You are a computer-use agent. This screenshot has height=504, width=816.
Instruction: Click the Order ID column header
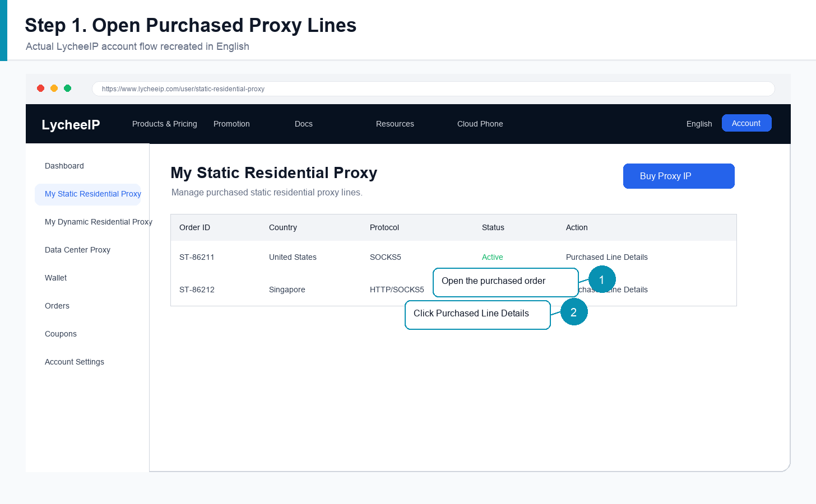tap(194, 227)
